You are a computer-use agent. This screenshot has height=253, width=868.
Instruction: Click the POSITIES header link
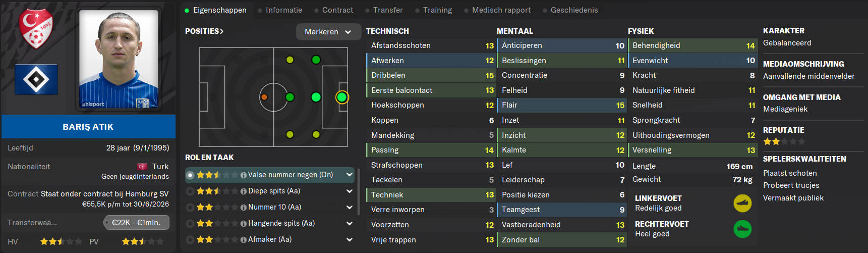tap(204, 31)
